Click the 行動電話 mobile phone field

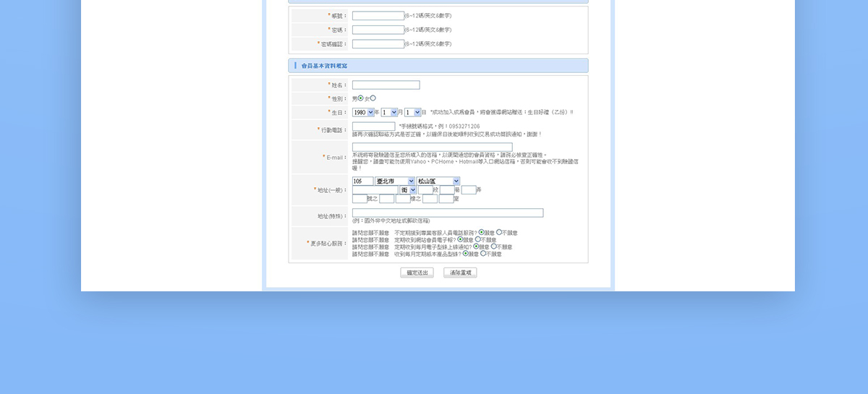click(373, 127)
